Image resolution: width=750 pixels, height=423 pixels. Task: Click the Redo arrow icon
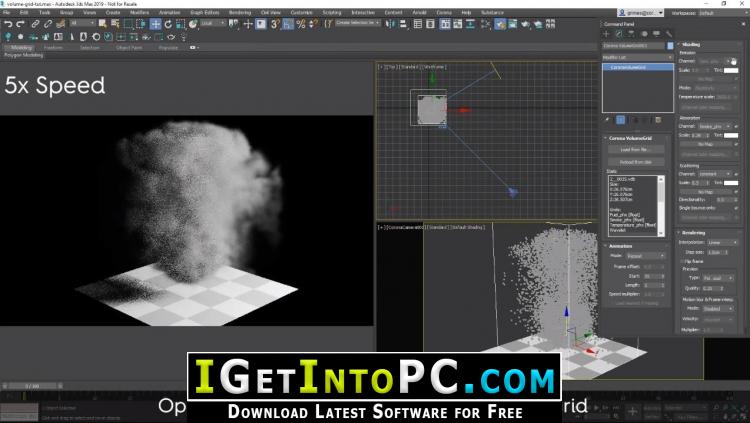(x=21, y=23)
